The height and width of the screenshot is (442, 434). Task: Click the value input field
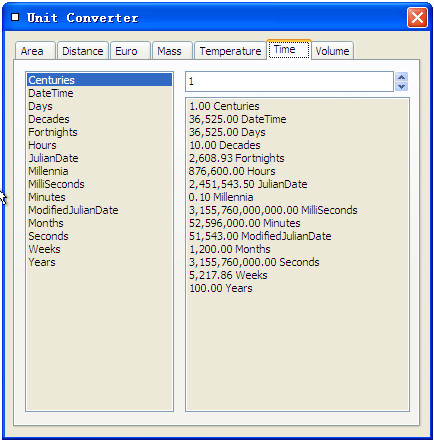[289, 81]
